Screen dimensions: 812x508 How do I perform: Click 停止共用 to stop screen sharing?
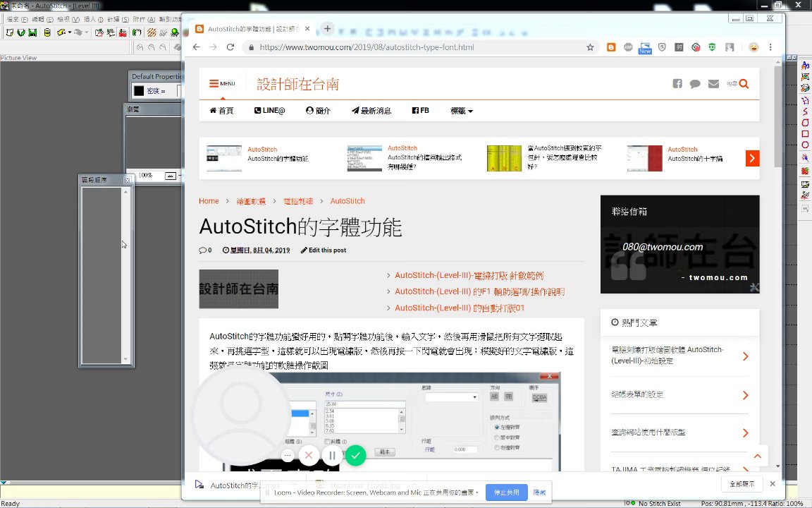tap(506, 492)
